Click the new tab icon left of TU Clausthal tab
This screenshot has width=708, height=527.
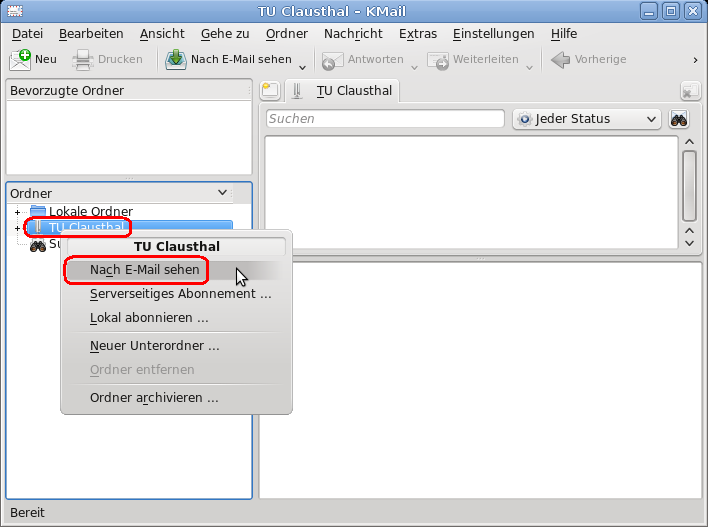point(270,90)
